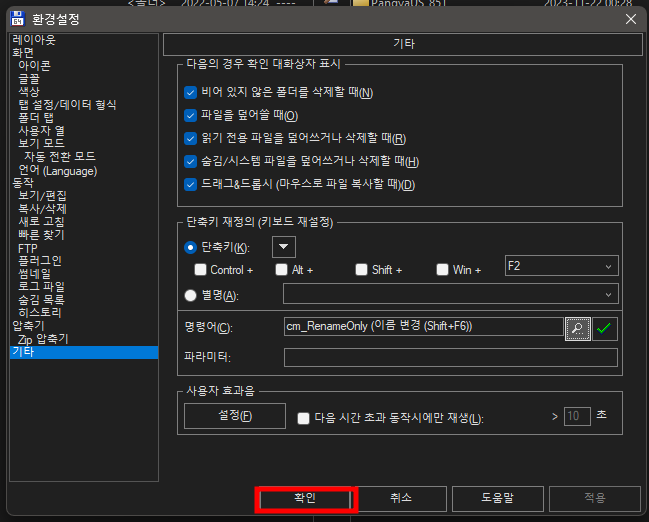Screen dimensions: 649x522
Task: Select 보기/편집 in the settings tree
Action: pos(42,196)
